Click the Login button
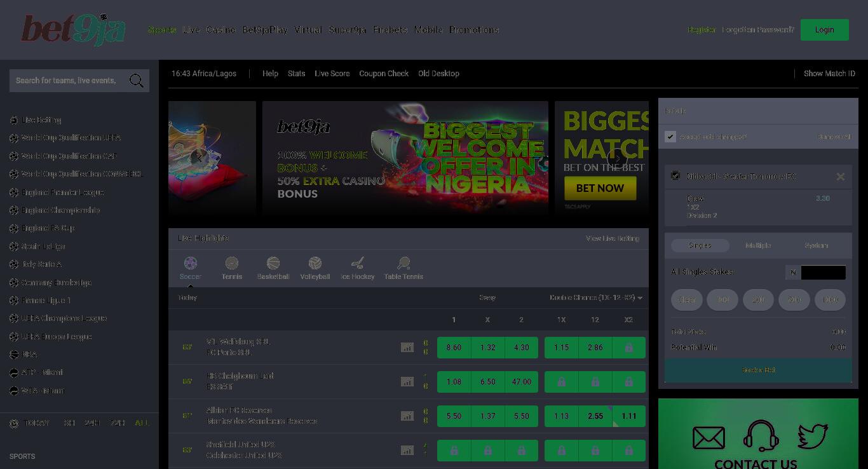Viewport: 868px width, 469px height. (825, 30)
